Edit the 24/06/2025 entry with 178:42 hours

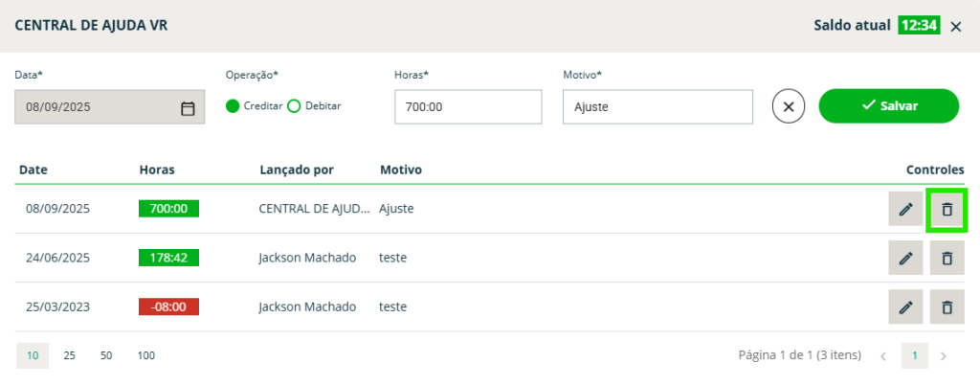(905, 258)
